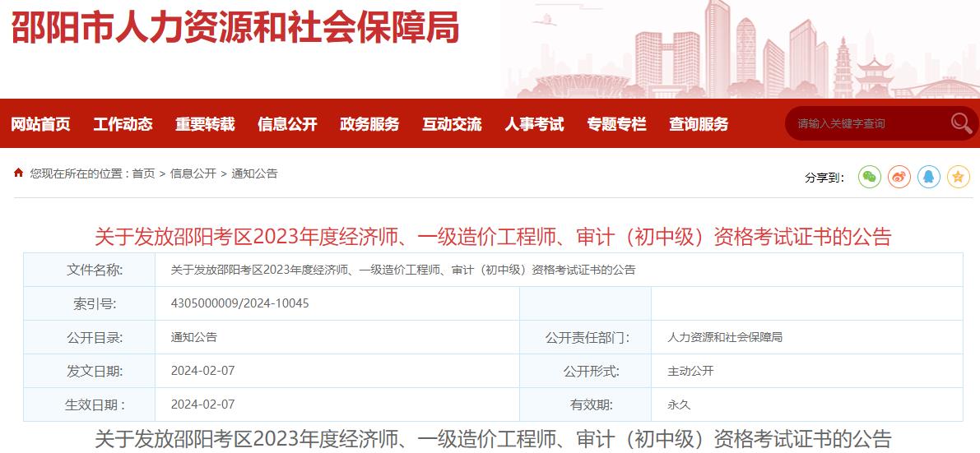The width and height of the screenshot is (980, 453).
Task: Click the red home icon in breadcrumb
Action: [x=18, y=173]
